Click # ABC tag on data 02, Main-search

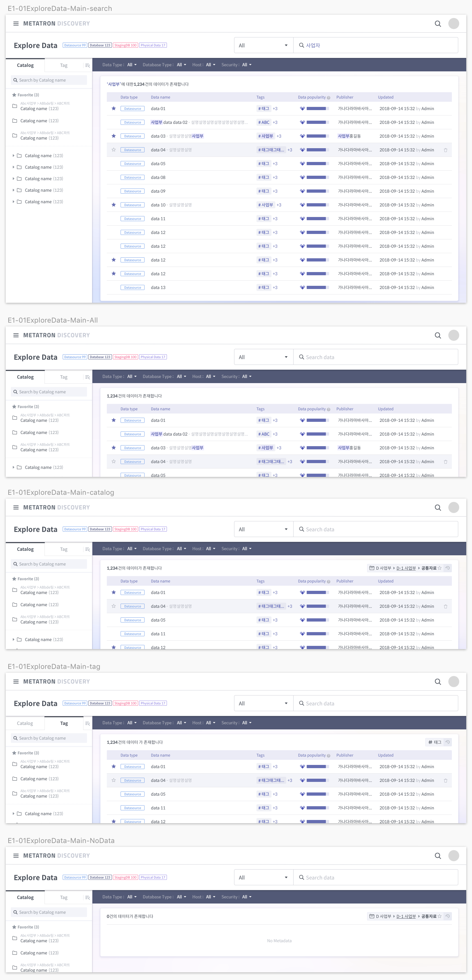click(x=264, y=122)
